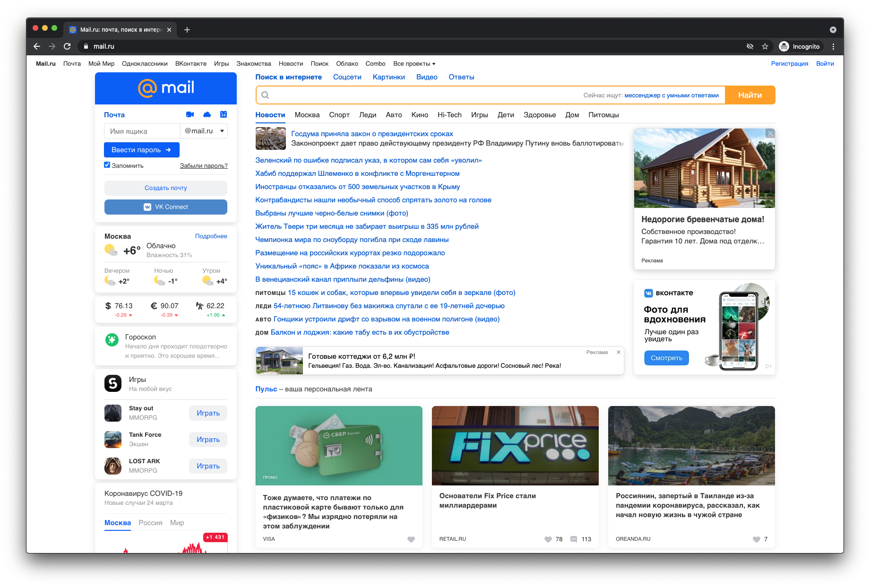The image size is (870, 588).
Task: Focus the Имя ящика input field
Action: [x=142, y=131]
